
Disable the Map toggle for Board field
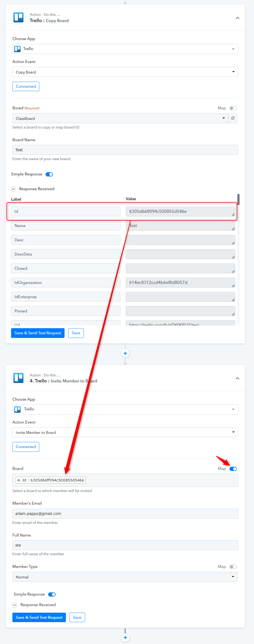point(233,469)
